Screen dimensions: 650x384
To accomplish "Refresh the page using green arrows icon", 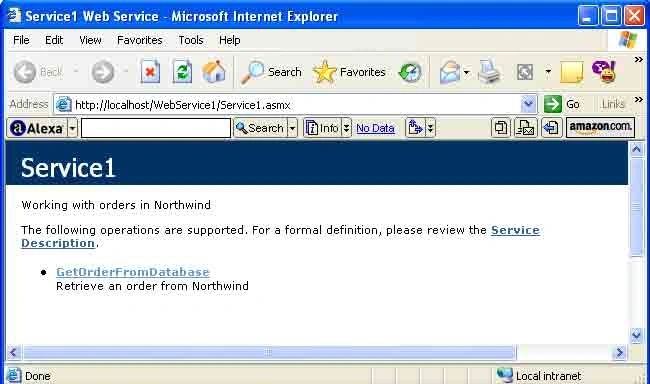I will pyautogui.click(x=182, y=72).
